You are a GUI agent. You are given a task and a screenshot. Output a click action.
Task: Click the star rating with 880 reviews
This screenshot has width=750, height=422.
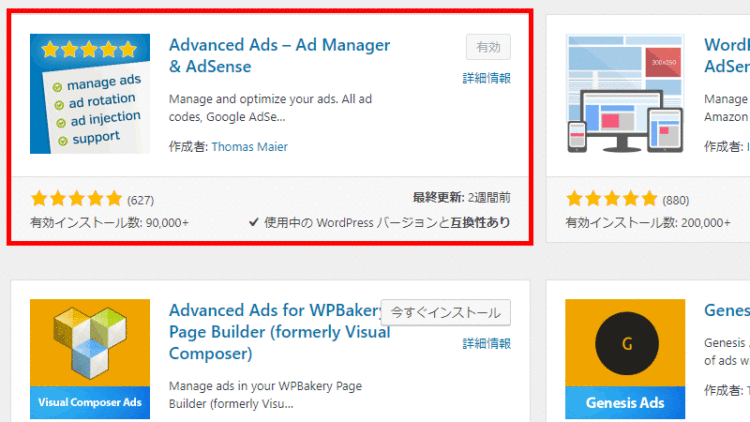pos(612,198)
